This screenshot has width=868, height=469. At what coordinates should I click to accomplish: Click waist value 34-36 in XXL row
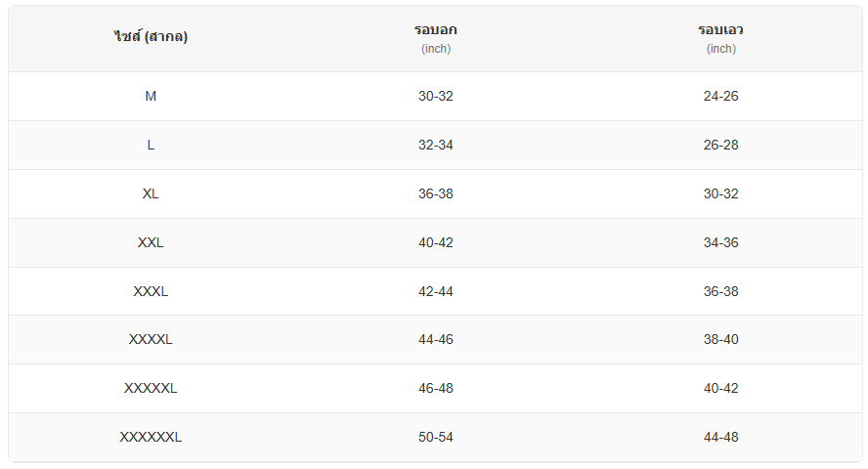pos(721,243)
